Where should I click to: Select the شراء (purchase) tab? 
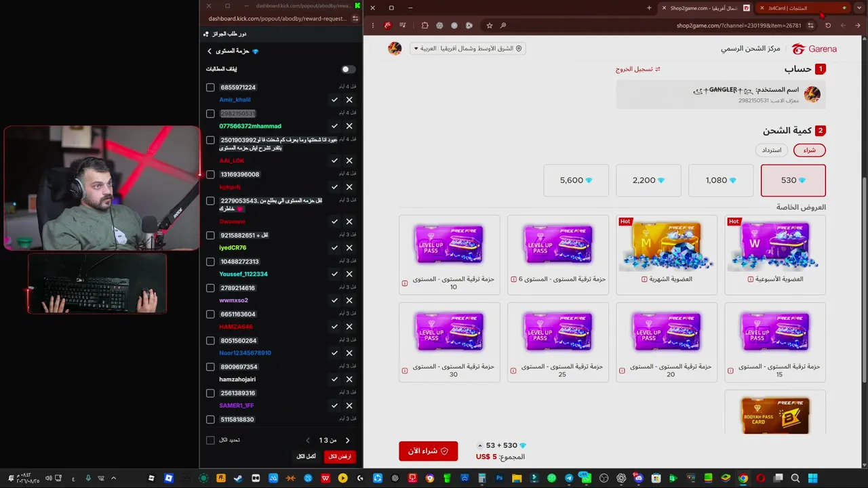[x=810, y=150]
